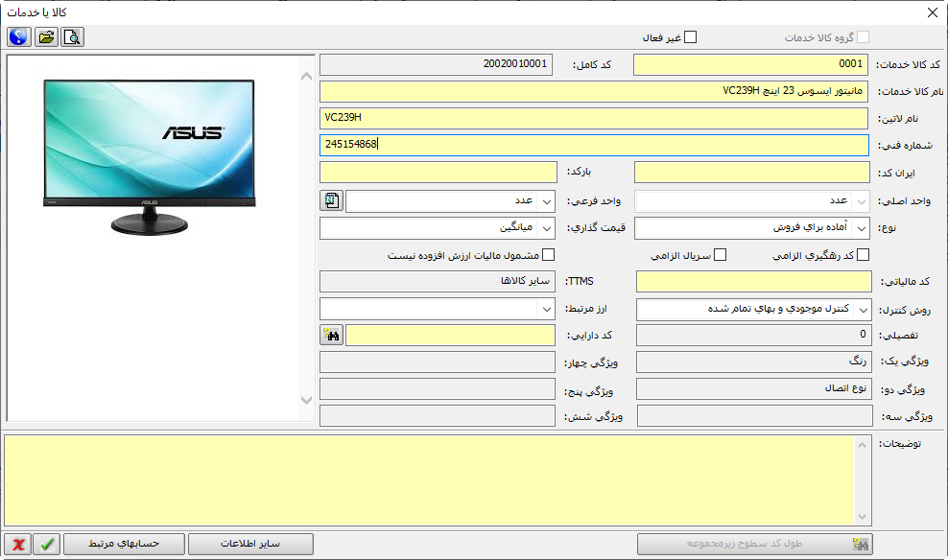Click the سایر اطلاعات button
This screenshot has width=948, height=560.
click(x=250, y=544)
